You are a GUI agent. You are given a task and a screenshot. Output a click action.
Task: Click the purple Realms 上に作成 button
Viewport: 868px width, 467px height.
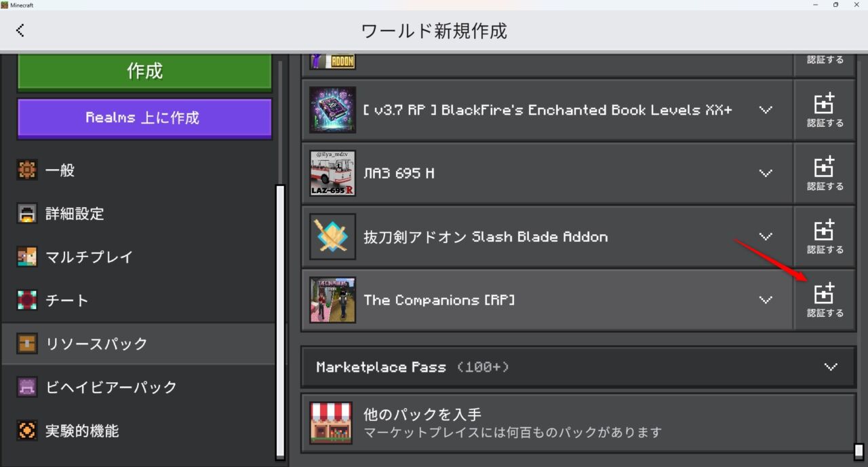click(144, 117)
